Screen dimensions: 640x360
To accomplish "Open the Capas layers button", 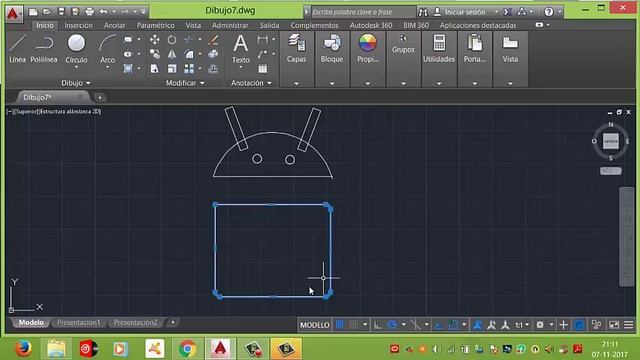I will pyautogui.click(x=296, y=48).
